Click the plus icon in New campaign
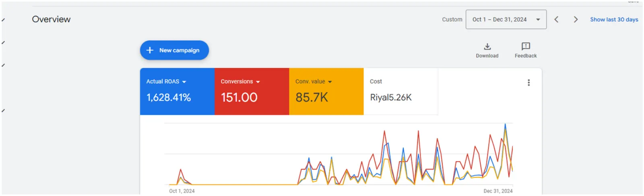 [150, 50]
